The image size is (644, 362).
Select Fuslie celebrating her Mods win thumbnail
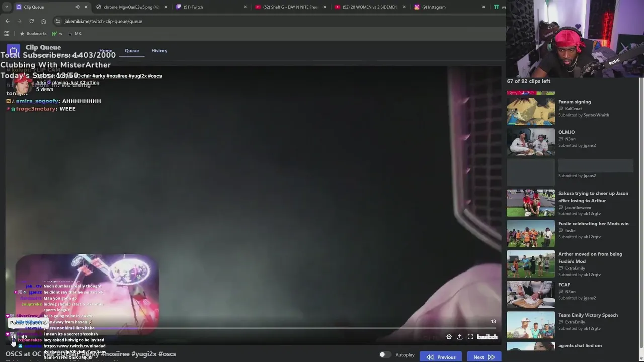[x=531, y=233]
